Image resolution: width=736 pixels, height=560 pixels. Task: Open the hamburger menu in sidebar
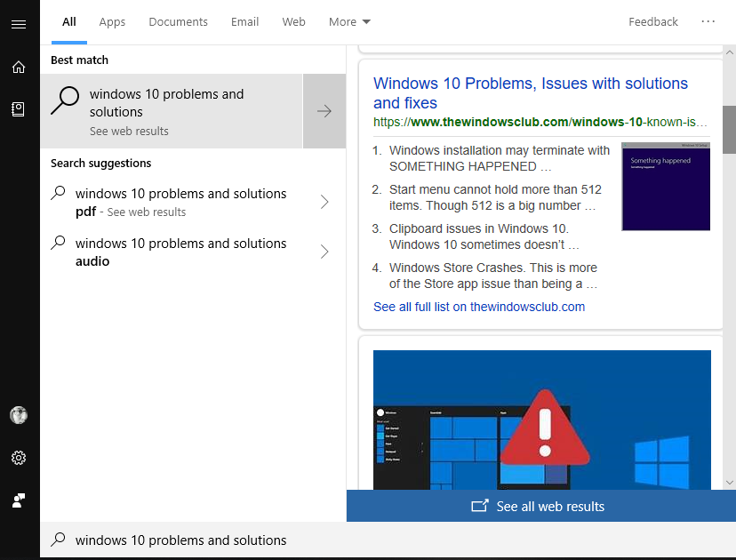click(x=19, y=24)
